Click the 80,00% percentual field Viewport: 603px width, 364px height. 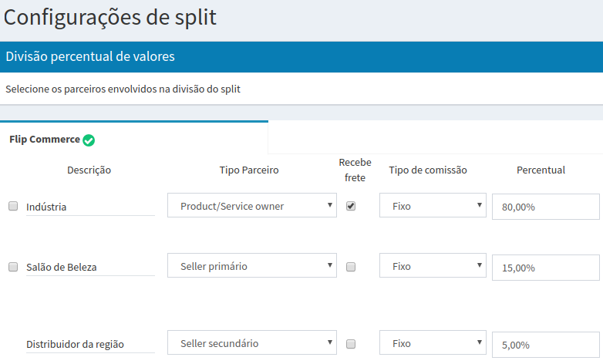click(x=545, y=207)
